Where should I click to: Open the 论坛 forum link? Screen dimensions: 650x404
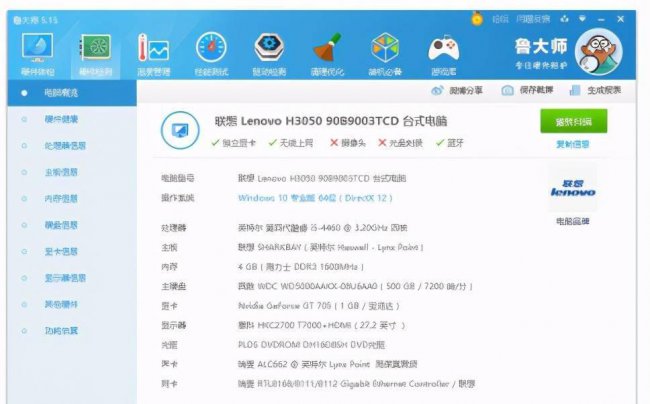[x=500, y=19]
